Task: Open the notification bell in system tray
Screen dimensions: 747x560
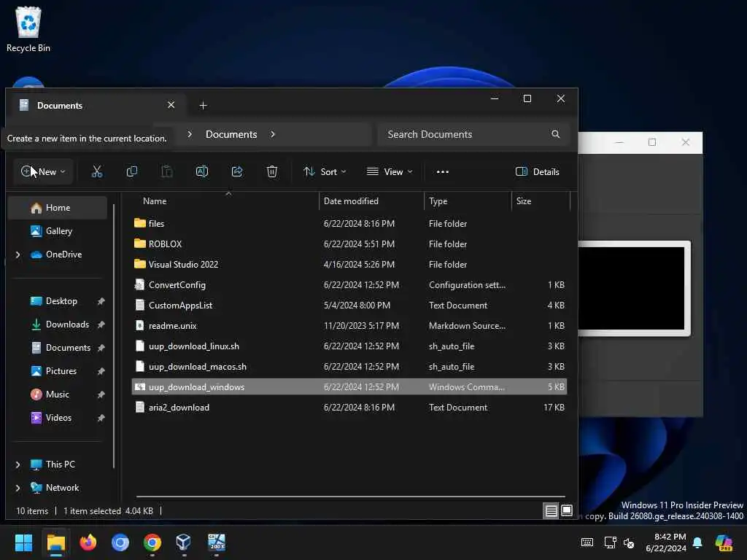Action: (x=697, y=542)
